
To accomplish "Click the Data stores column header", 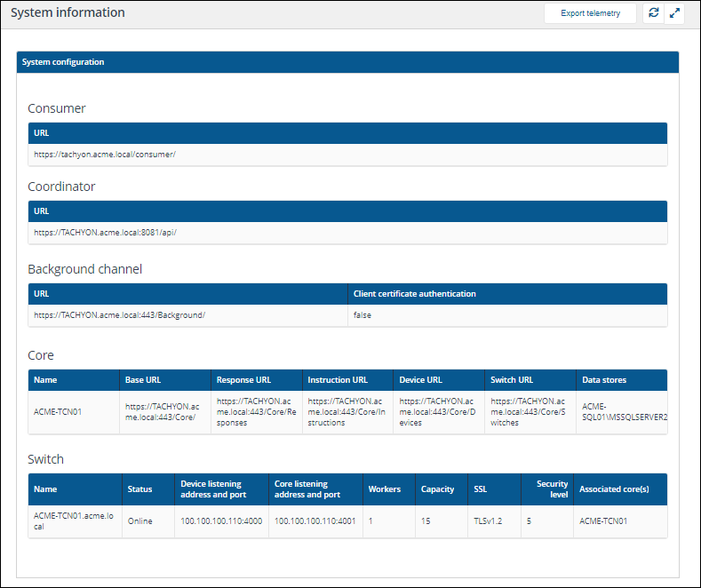I will 604,380.
